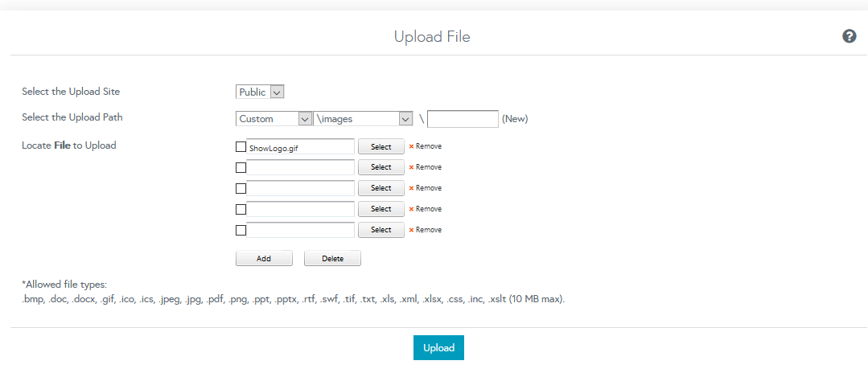
Task: Click Remove on the fourth file row
Action: coord(425,209)
